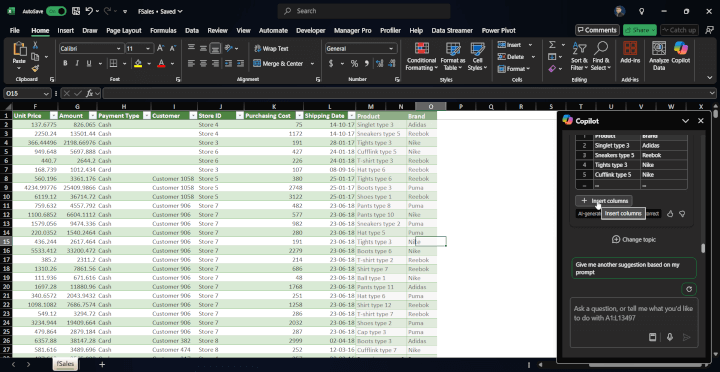Open the File menu
Viewport: 720px width, 372px height.
click(15, 30)
